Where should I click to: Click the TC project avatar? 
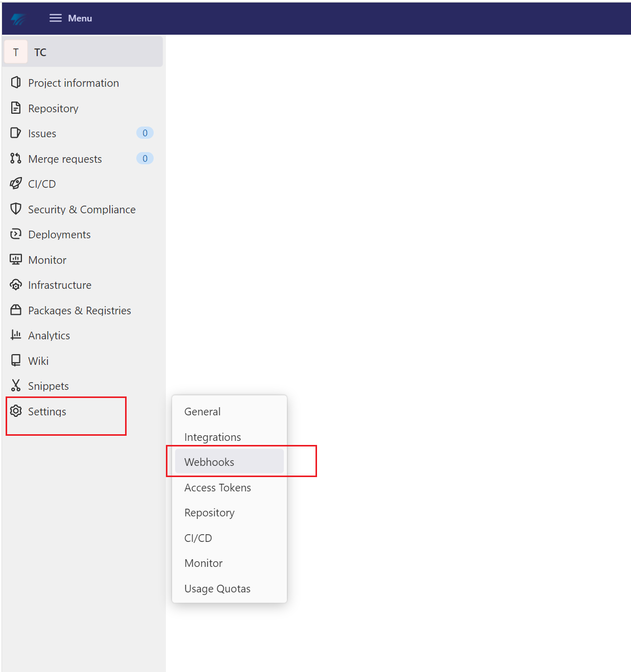pyautogui.click(x=16, y=52)
